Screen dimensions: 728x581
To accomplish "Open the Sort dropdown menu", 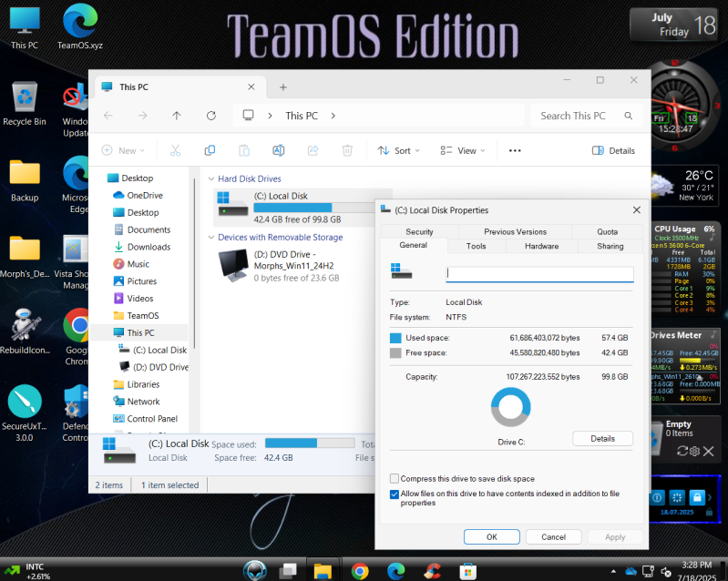I will pyautogui.click(x=399, y=150).
